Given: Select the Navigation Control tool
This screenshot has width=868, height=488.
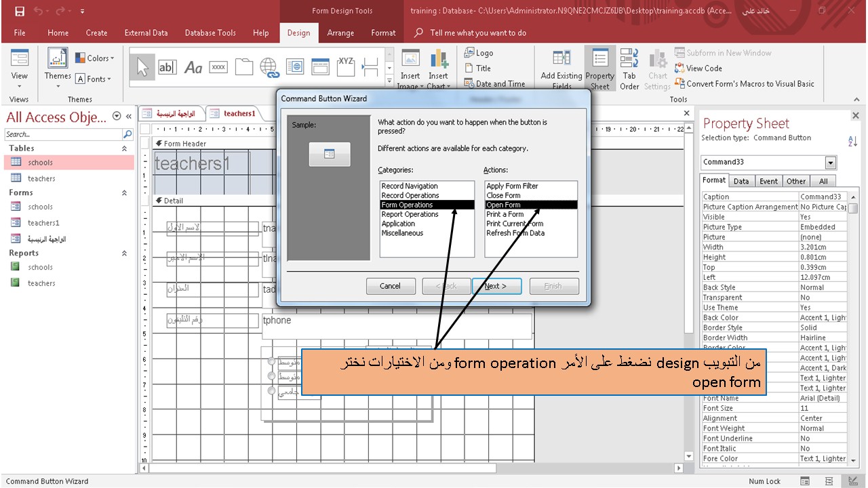Looking at the screenshot, I should (320, 66).
